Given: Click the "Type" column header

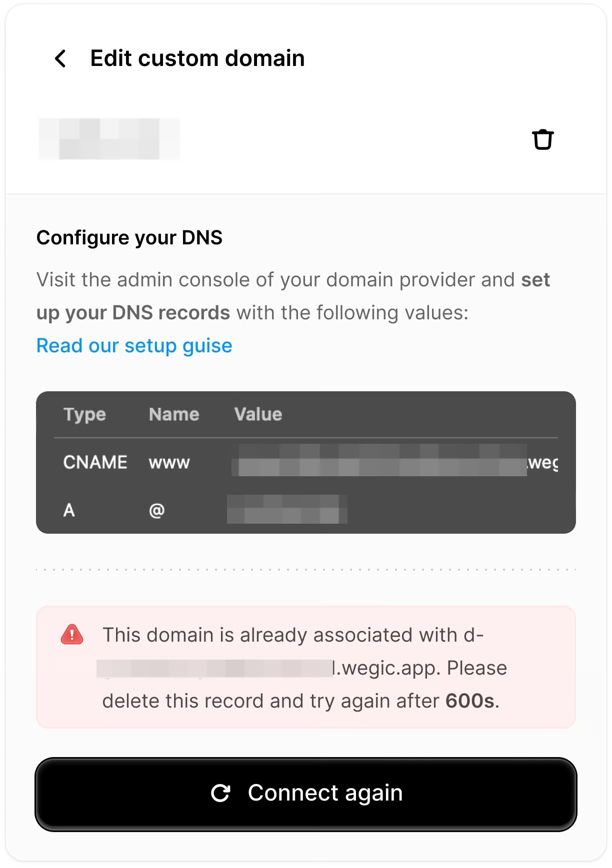Looking at the screenshot, I should (x=84, y=414).
